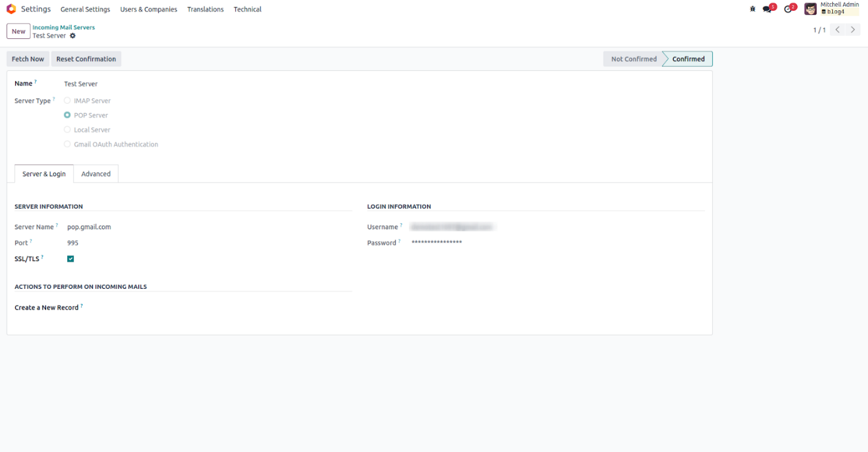
Task: Click the masked Password field
Action: 437,243
